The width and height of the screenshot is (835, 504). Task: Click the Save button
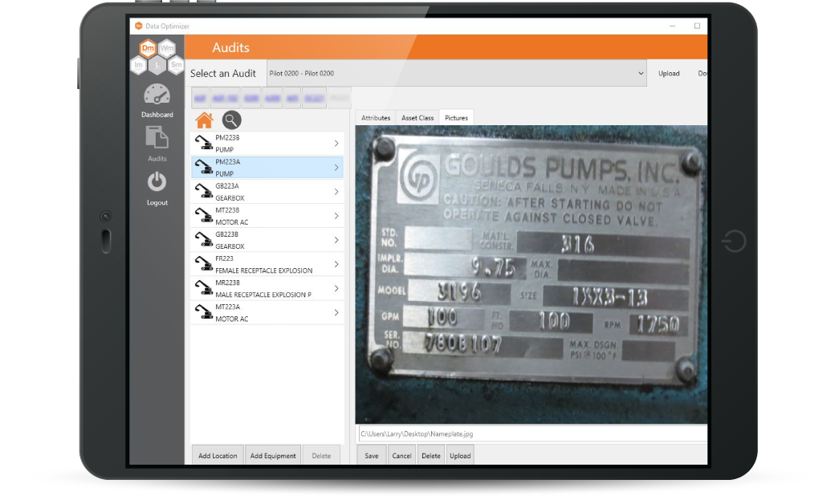point(372,456)
